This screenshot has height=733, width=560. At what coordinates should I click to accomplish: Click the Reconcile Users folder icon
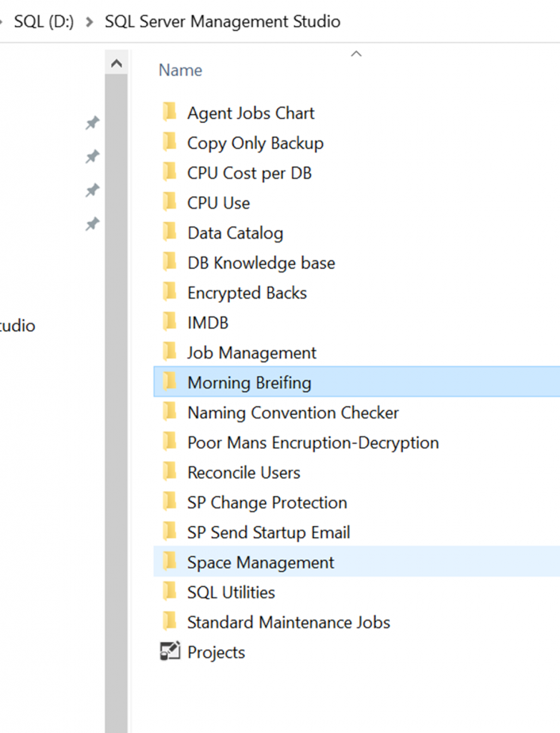coord(170,472)
